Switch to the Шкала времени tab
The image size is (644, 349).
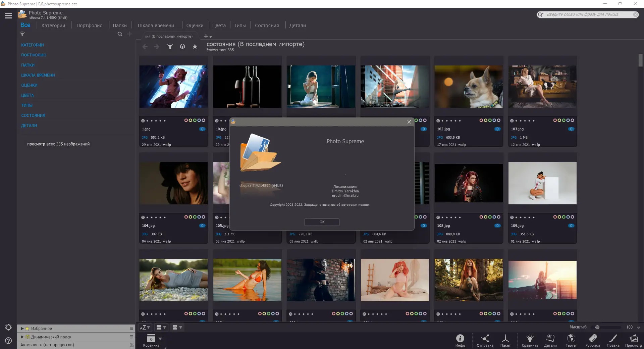click(156, 26)
